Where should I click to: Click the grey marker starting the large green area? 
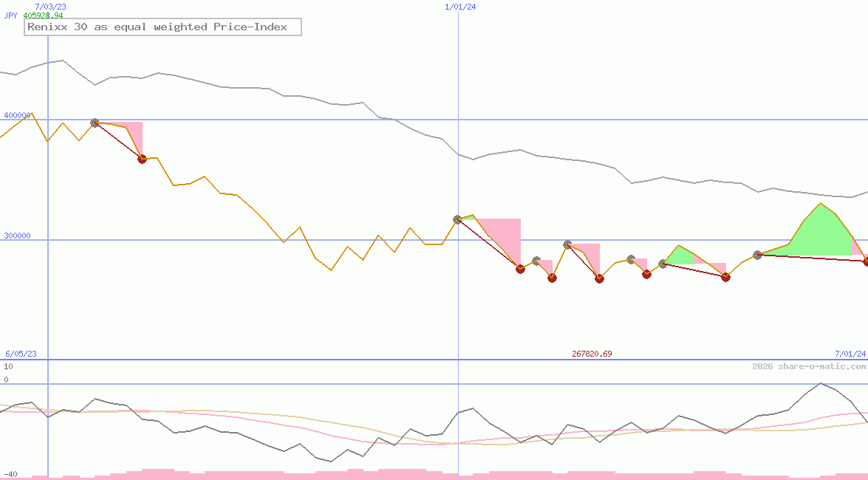click(x=758, y=256)
